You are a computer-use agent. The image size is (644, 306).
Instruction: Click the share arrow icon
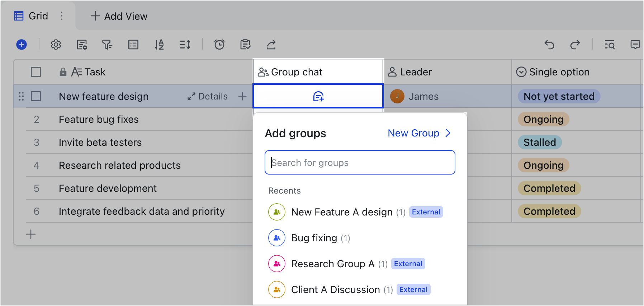tap(271, 45)
